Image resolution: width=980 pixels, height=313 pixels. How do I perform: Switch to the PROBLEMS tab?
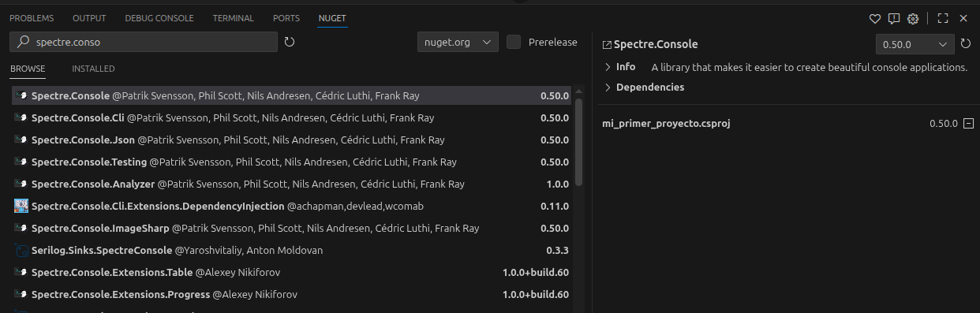32,18
